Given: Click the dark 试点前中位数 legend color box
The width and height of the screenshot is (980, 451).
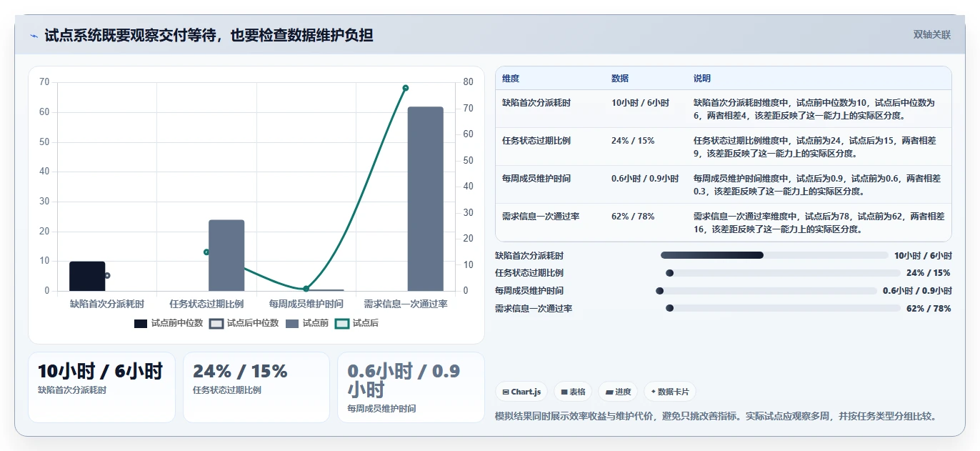Looking at the screenshot, I should tap(141, 324).
